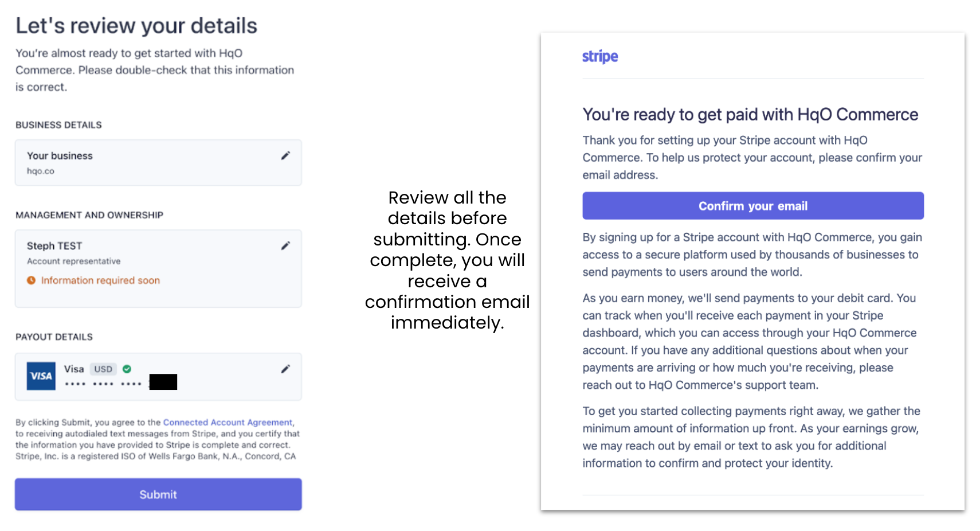This screenshot has width=980, height=531.
Task: Select the hqo.co business URL text
Action: [41, 171]
